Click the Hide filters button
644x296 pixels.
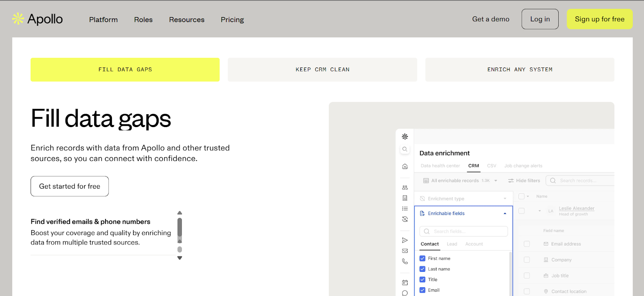(524, 181)
